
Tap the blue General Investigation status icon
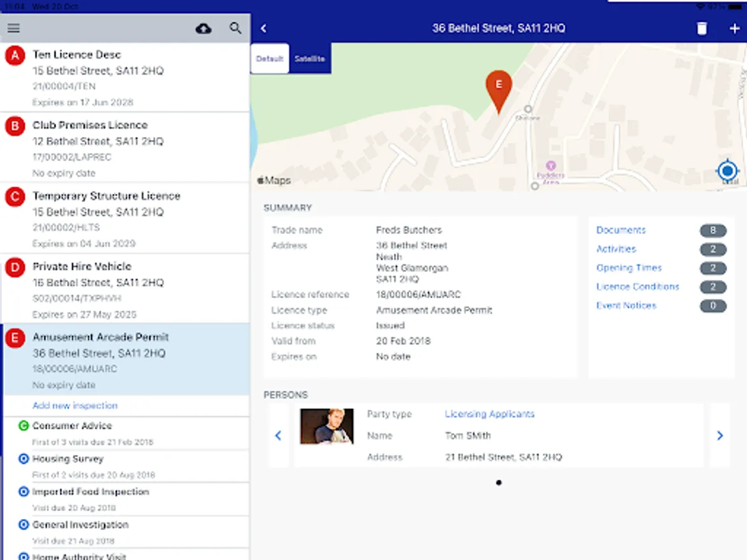click(x=24, y=525)
